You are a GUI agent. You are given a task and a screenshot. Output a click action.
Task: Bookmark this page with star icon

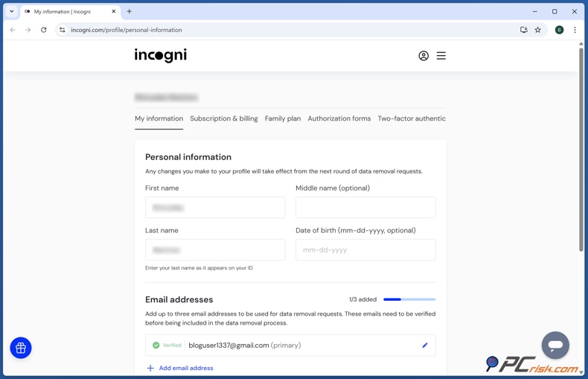538,31
